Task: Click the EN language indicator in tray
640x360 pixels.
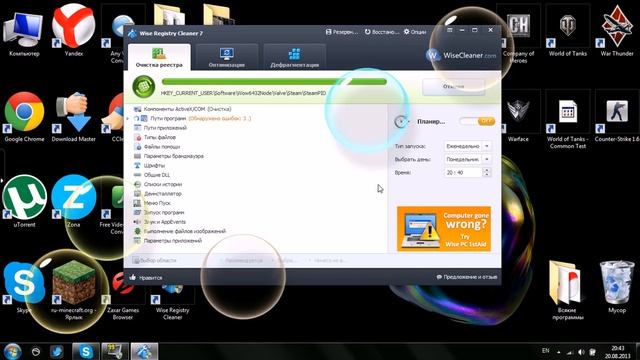Action: pos(545,351)
